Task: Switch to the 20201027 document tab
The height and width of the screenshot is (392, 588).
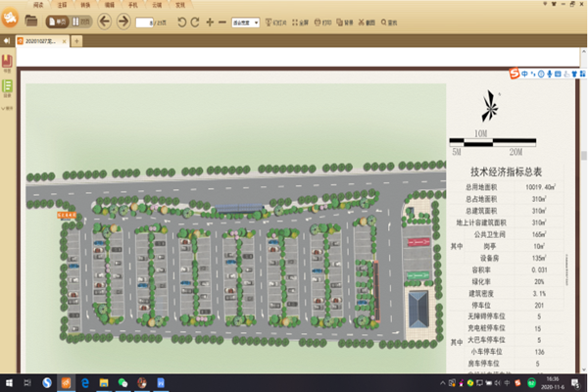Action: 42,41
